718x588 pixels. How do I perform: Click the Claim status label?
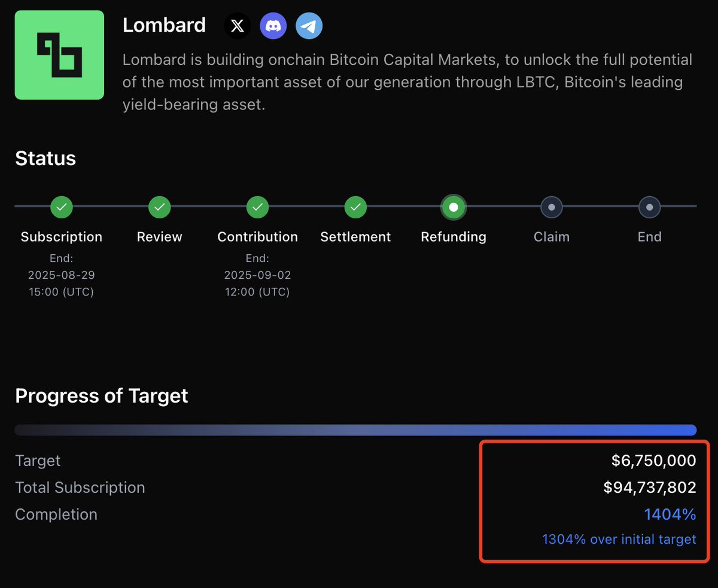pyautogui.click(x=552, y=237)
